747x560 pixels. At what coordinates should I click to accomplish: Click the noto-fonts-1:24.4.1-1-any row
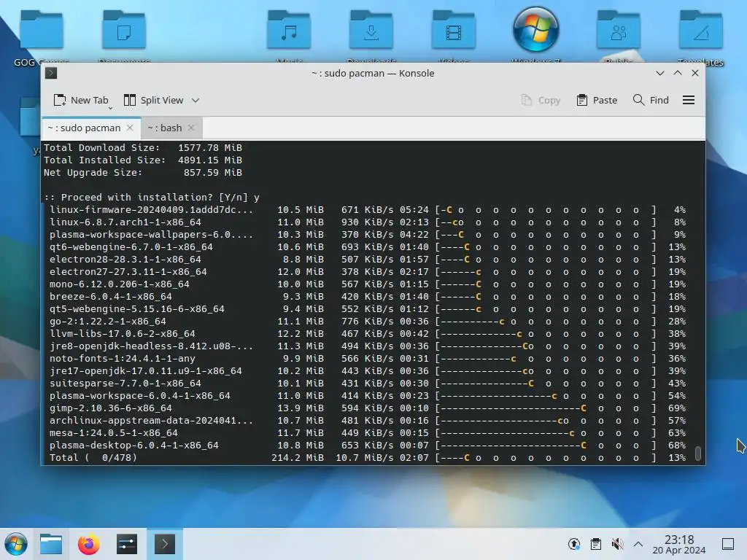coord(368,359)
